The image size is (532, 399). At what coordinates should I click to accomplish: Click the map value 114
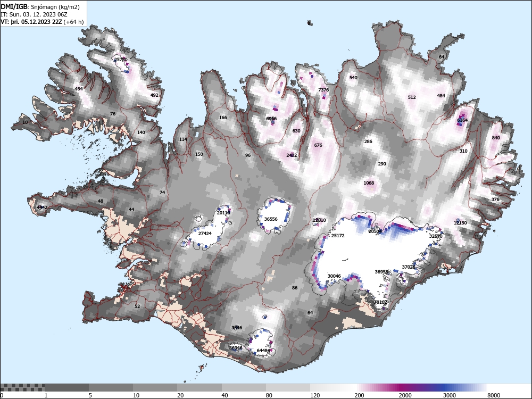183,139
